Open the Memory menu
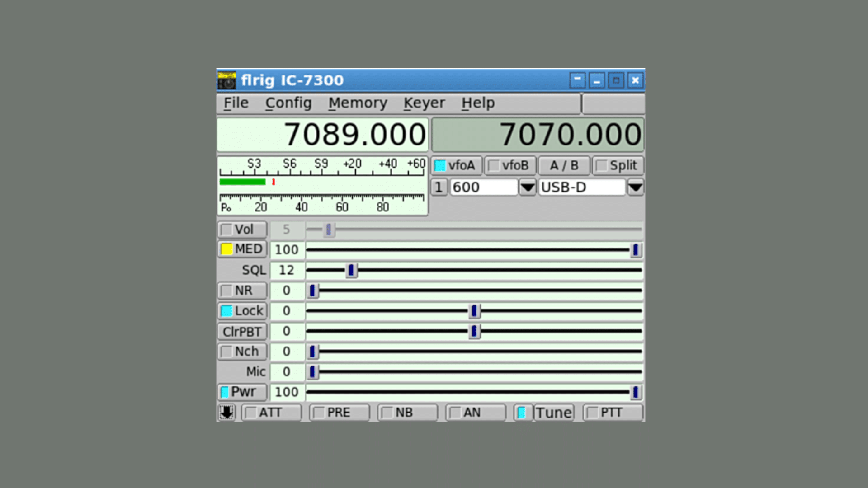Viewport: 868px width, 488px height. click(x=358, y=103)
